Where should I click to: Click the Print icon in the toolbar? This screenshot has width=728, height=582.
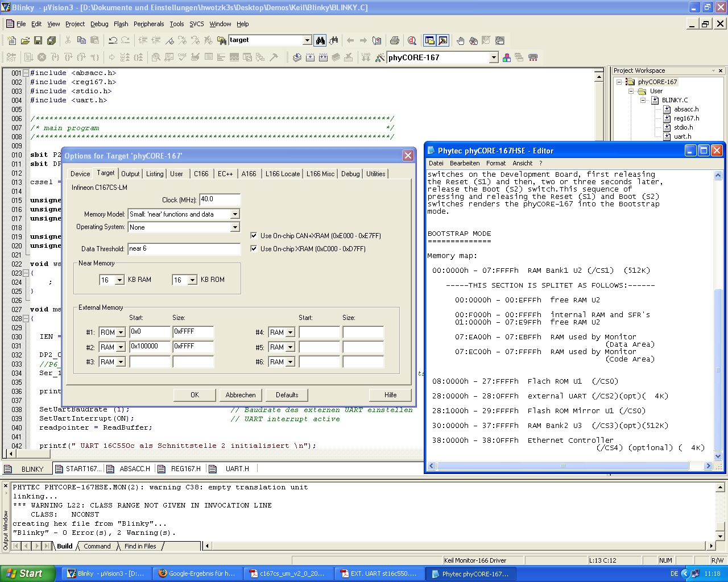click(394, 40)
